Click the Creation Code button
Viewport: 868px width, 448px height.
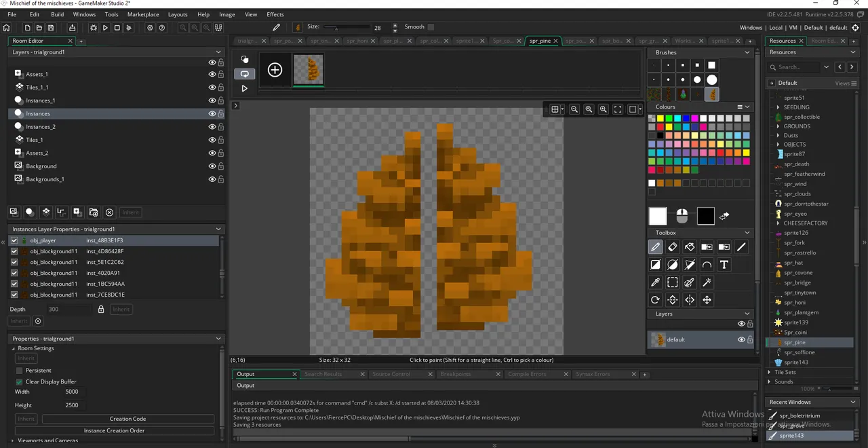point(128,419)
